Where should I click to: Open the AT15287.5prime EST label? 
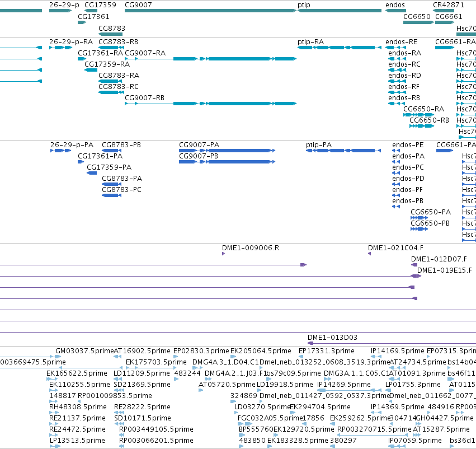point(441,429)
